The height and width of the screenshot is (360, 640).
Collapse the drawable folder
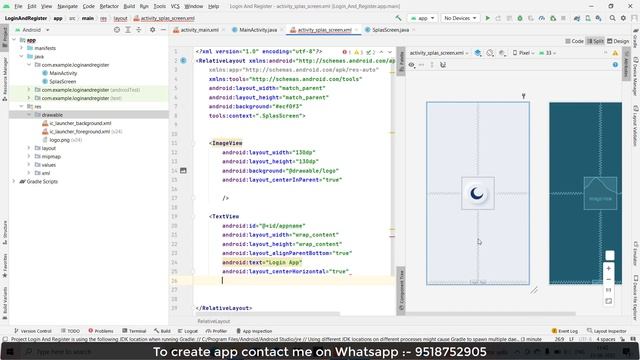pyautogui.click(x=29, y=115)
